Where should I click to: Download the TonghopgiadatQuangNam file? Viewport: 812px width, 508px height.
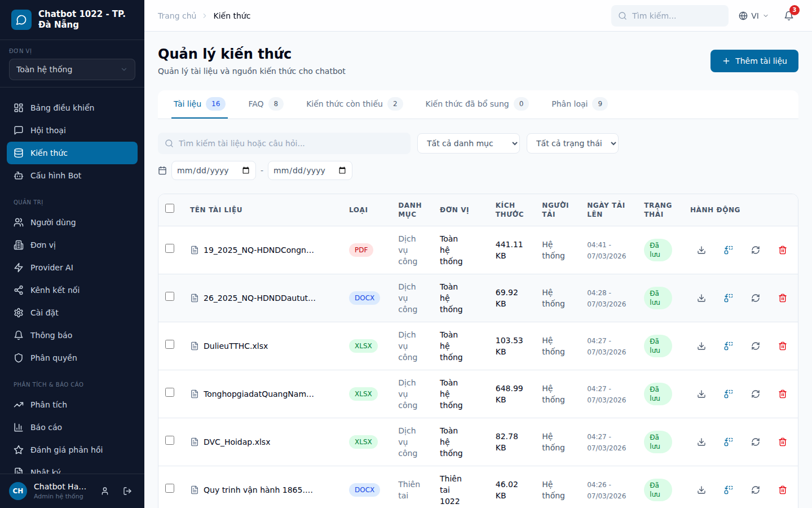(x=701, y=394)
